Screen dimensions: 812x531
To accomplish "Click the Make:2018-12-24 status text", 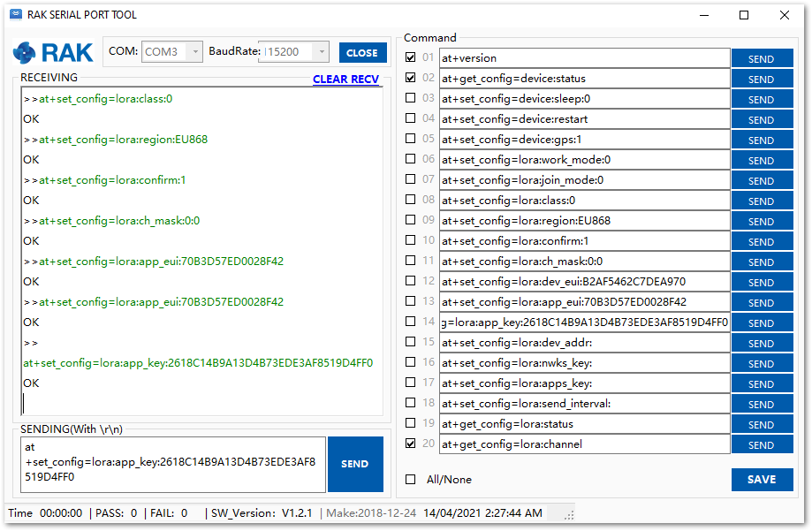I will point(371,513).
